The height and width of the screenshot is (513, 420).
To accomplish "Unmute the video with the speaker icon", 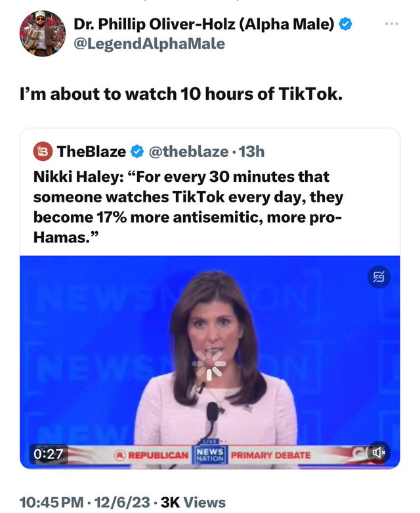I will click(x=379, y=453).
